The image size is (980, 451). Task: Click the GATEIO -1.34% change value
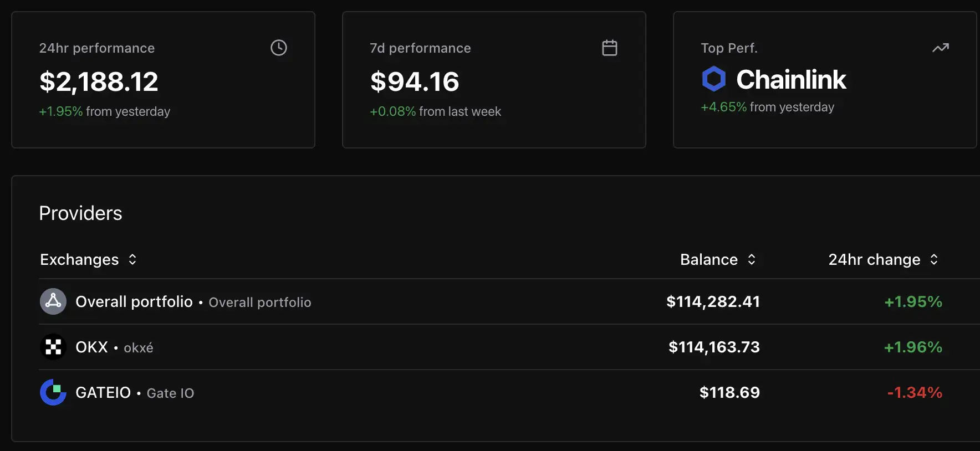914,392
